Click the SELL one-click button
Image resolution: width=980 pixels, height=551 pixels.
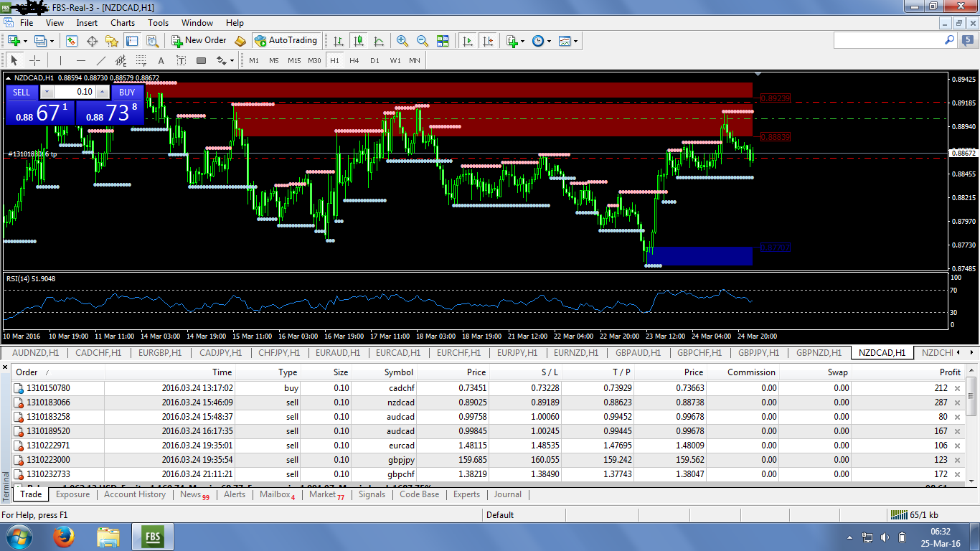[x=22, y=92]
